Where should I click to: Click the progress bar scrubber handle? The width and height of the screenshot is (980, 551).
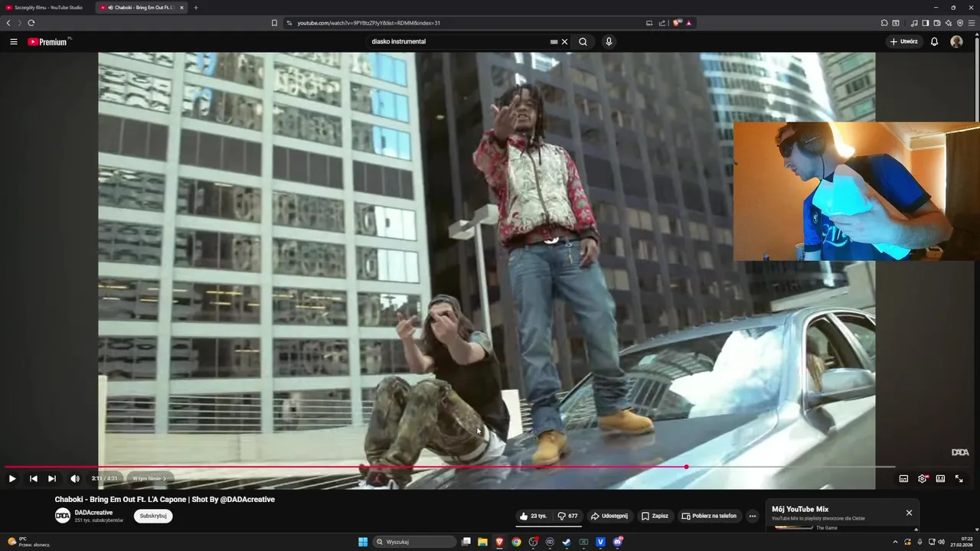[687, 467]
